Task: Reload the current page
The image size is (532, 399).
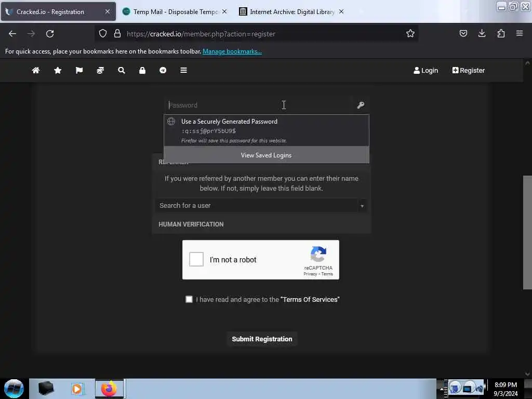Action: [50, 34]
